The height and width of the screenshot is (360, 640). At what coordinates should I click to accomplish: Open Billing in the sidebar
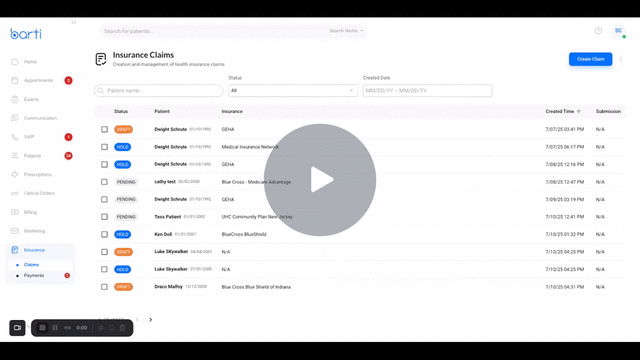[30, 212]
